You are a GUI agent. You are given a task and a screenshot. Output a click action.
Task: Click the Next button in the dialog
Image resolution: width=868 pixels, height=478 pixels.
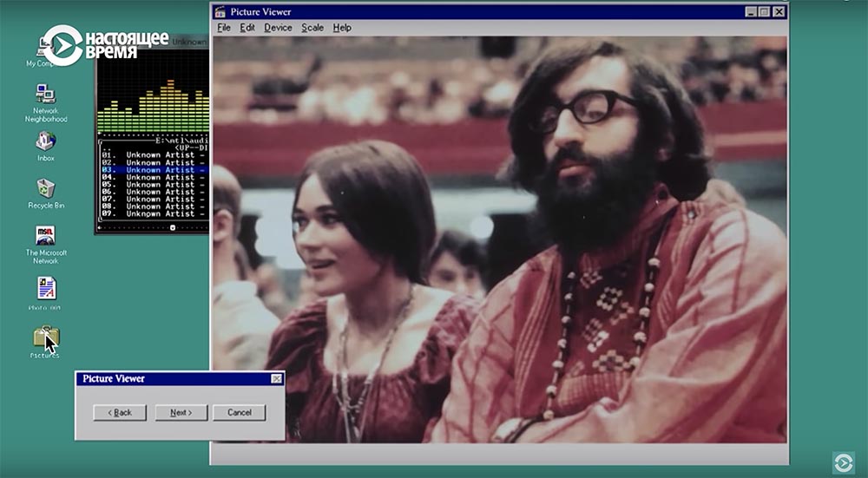[181, 413]
